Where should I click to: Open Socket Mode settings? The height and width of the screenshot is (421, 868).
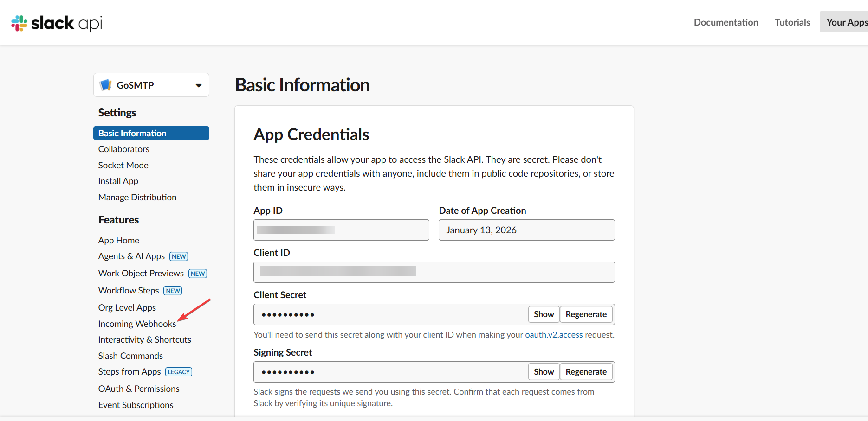click(123, 165)
